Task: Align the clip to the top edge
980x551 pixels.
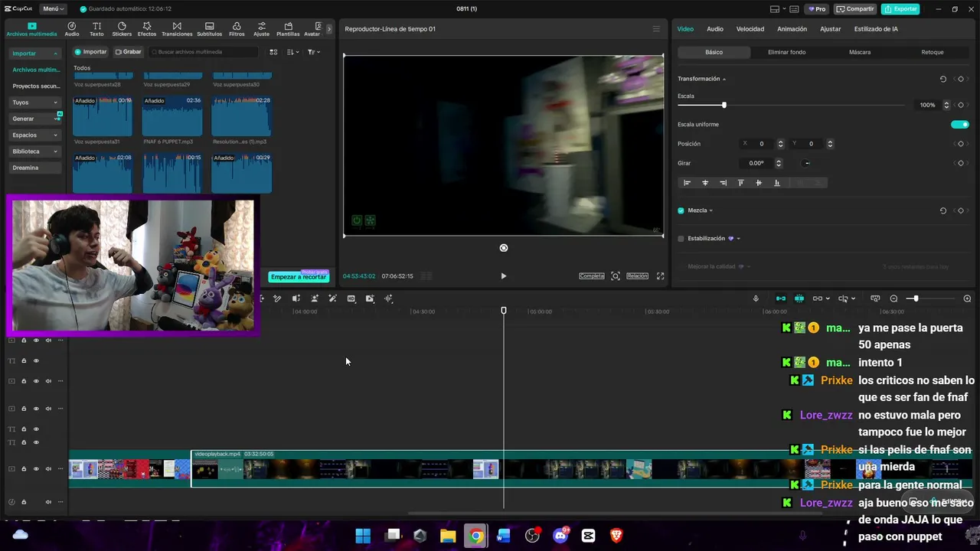Action: pyautogui.click(x=740, y=183)
